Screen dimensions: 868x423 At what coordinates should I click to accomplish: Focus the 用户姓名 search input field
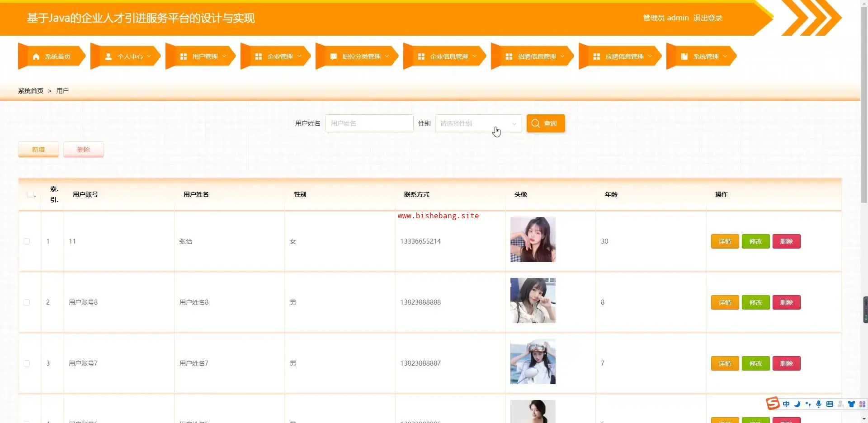coord(369,123)
